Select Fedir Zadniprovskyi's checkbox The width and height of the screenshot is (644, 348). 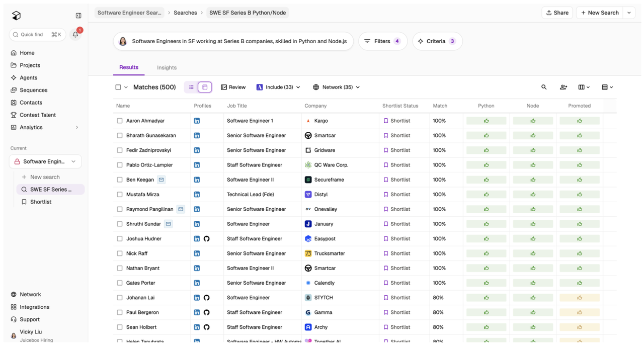click(120, 150)
